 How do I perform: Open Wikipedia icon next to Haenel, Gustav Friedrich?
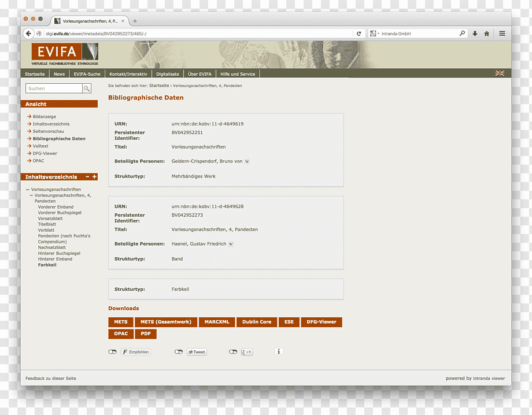(x=231, y=244)
